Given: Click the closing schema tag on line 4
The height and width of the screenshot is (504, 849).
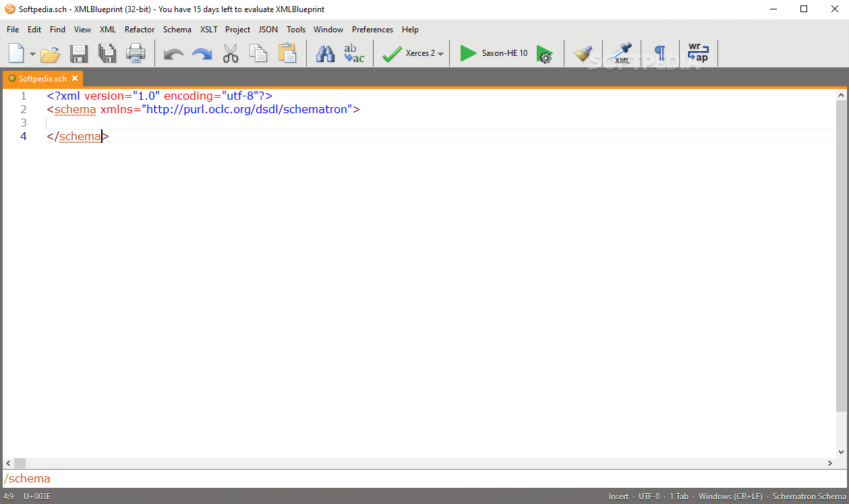Looking at the screenshot, I should (x=78, y=136).
